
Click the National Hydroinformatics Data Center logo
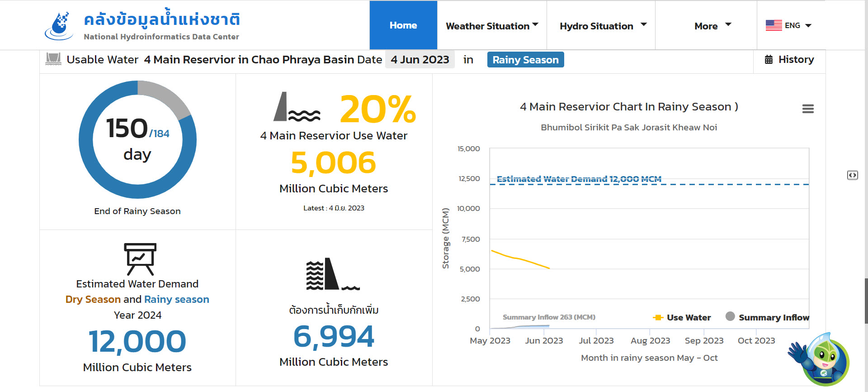pyautogui.click(x=59, y=26)
